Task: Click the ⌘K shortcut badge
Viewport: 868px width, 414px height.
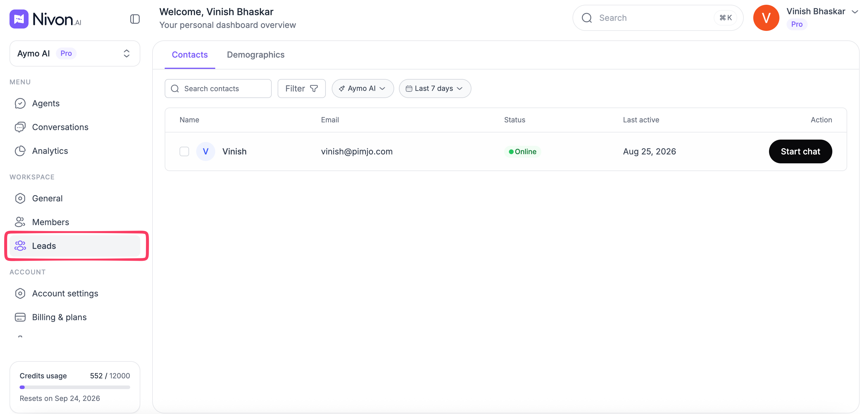Action: point(726,18)
